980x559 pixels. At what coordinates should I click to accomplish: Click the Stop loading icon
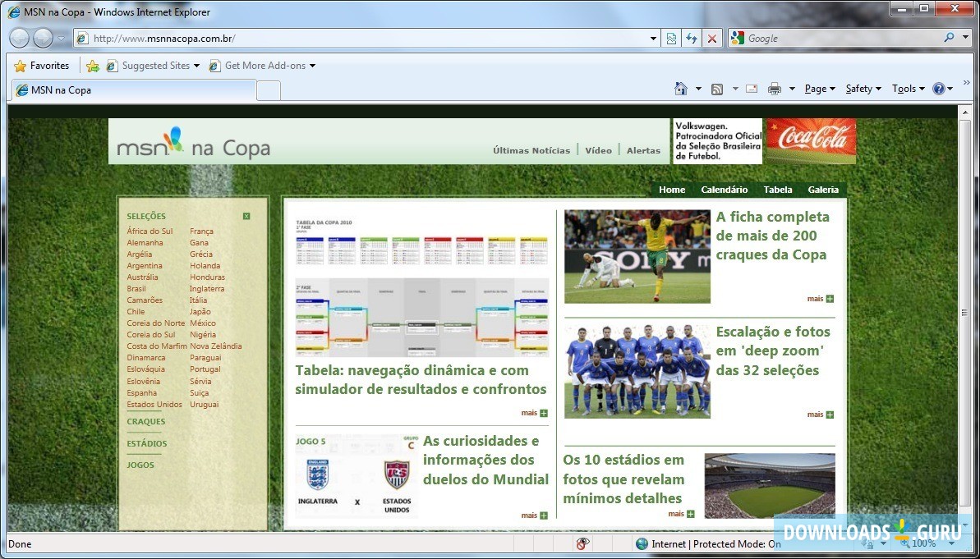pyautogui.click(x=711, y=38)
